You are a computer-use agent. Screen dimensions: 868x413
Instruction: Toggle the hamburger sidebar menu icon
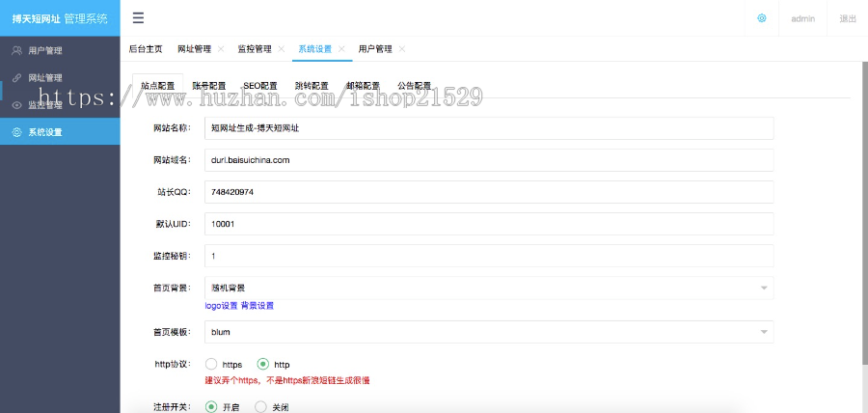tap(138, 18)
